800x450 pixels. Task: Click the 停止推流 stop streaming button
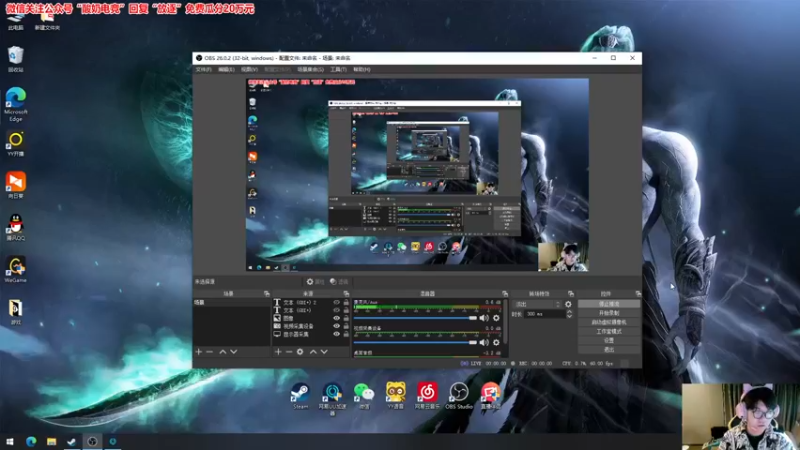(609, 304)
